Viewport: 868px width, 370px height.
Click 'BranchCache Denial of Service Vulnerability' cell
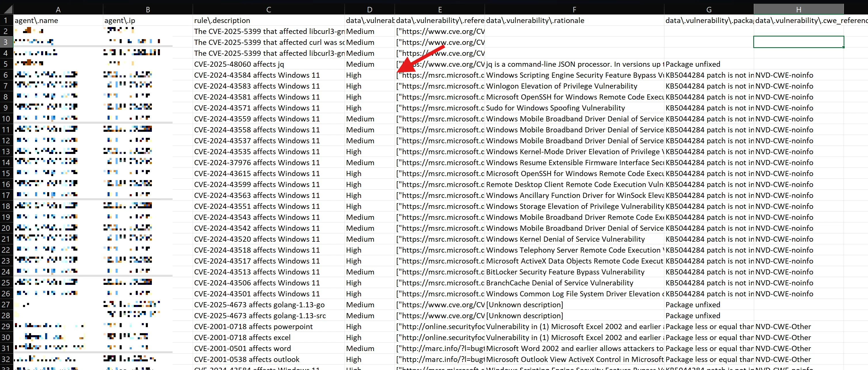[x=575, y=283]
